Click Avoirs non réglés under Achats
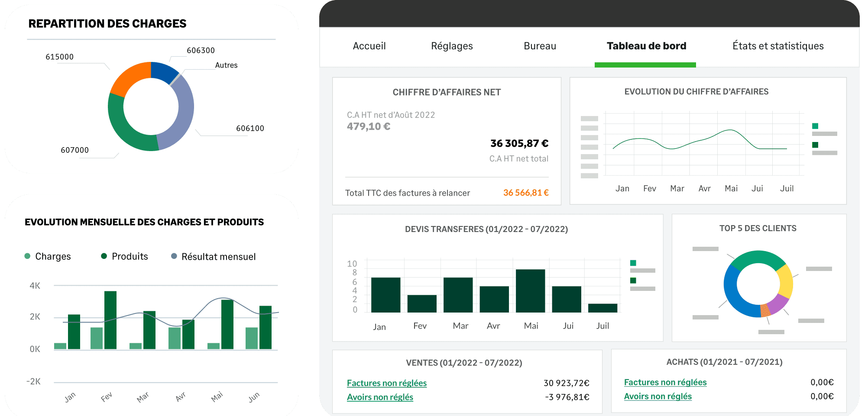The image size is (868, 416). pos(657,396)
